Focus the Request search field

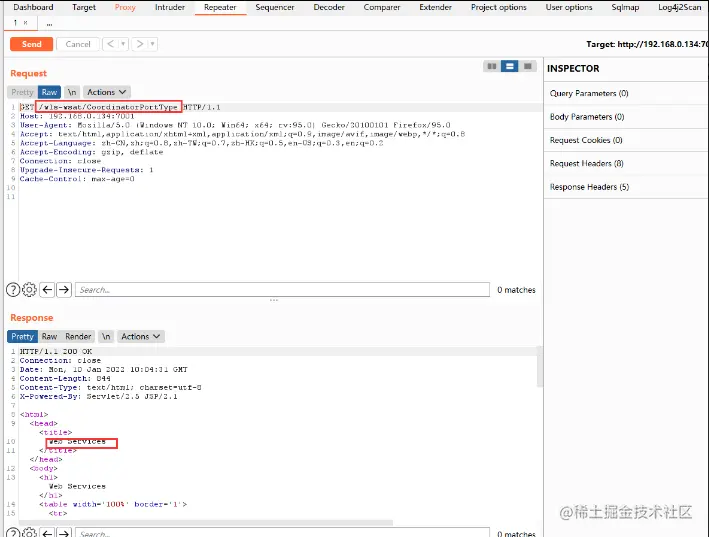282,289
